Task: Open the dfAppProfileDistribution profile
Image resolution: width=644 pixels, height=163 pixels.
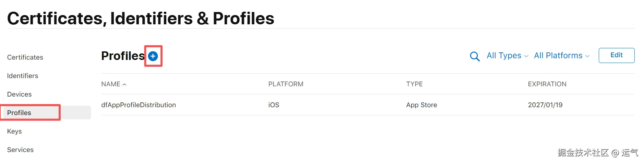Action: click(139, 105)
